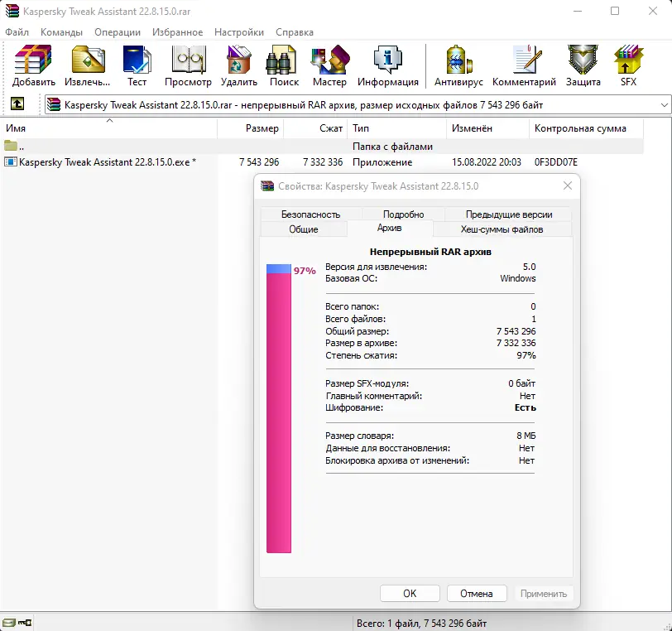Expand the archive path dropdown arrow
The height and width of the screenshot is (631, 672).
pyautogui.click(x=664, y=104)
